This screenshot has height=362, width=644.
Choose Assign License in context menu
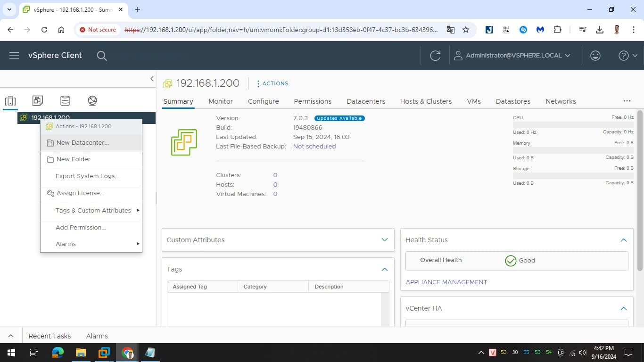[91, 193]
